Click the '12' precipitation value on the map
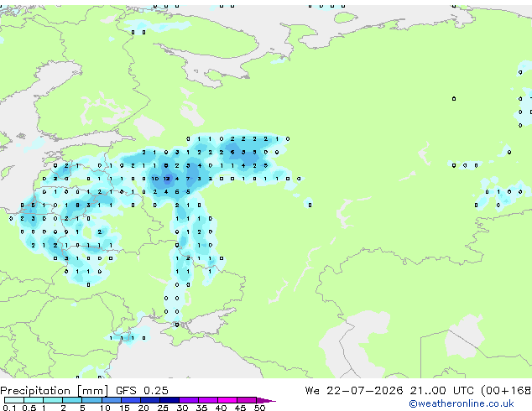Image resolution: width=532 pixels, height=411 pixels. 166,179
